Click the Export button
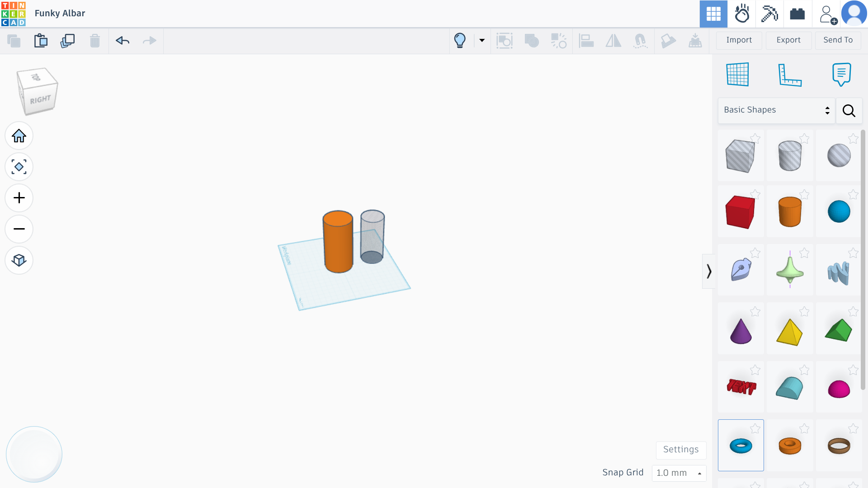Image resolution: width=868 pixels, height=488 pixels. [788, 40]
